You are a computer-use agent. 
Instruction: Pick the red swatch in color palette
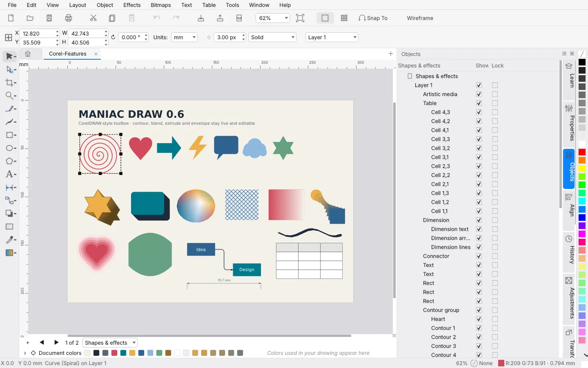click(582, 152)
